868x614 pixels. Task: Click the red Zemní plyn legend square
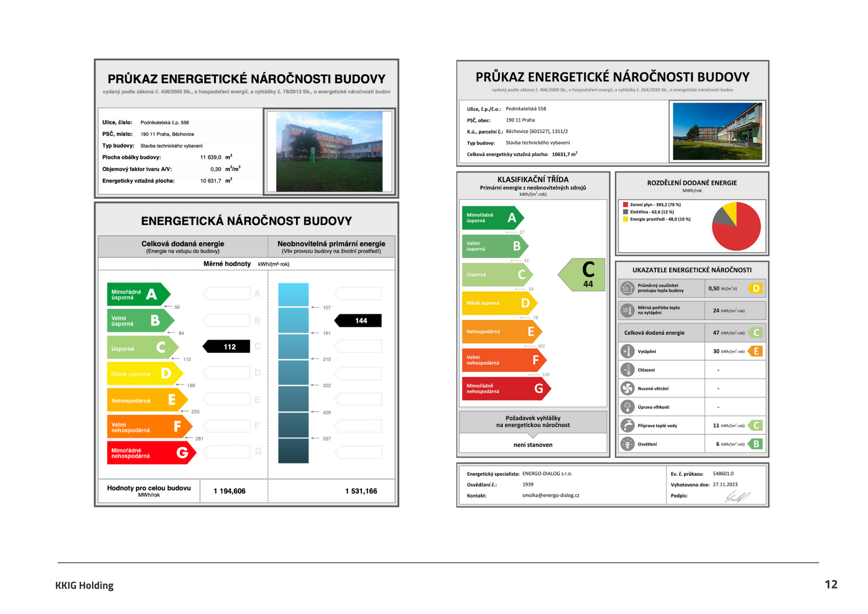[x=625, y=205]
